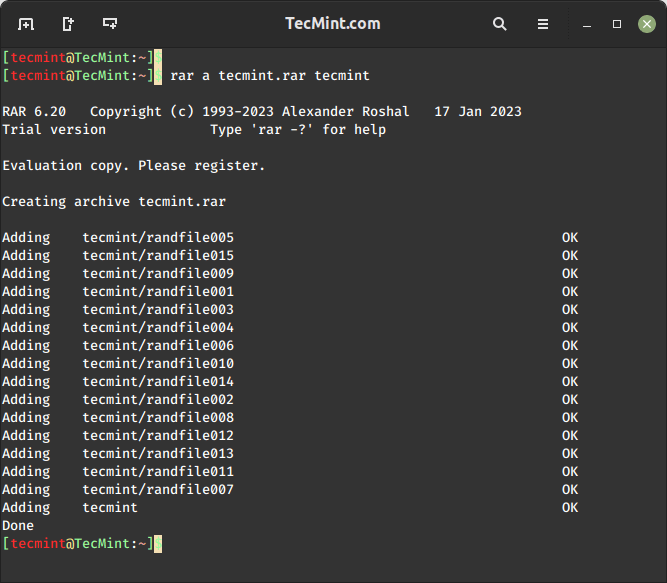Screen dimensions: 667x583
Task: Minimize the terminal window
Action: [x=589, y=24]
